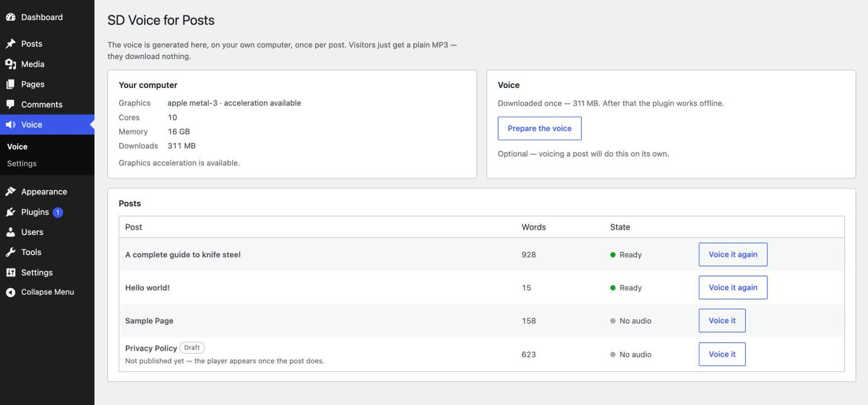
Task: Open the Users menu item
Action: (x=47, y=232)
